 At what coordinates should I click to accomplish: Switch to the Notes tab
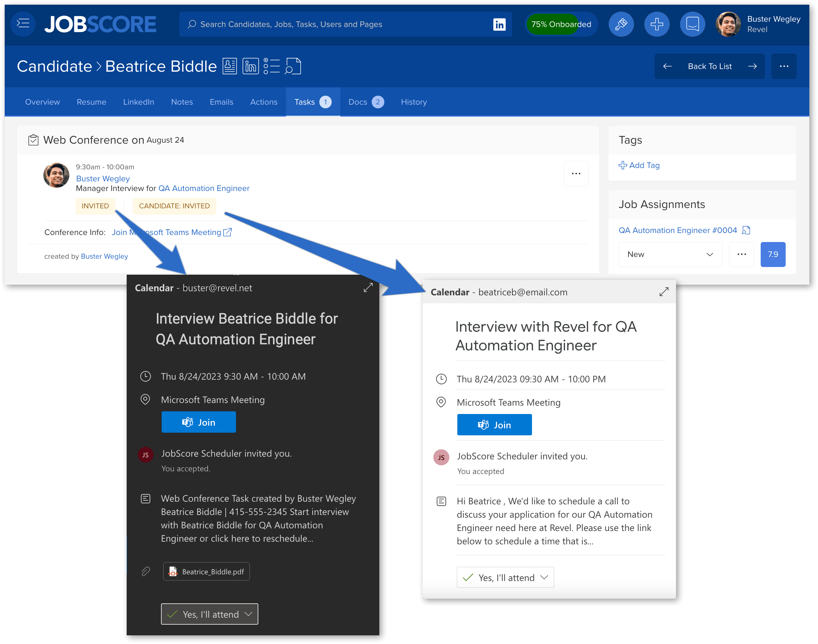(x=182, y=102)
